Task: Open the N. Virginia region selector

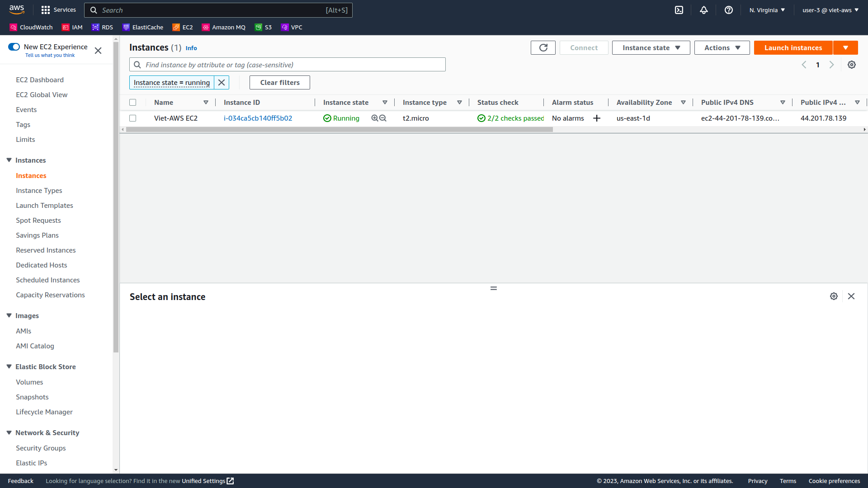Action: [x=767, y=10]
